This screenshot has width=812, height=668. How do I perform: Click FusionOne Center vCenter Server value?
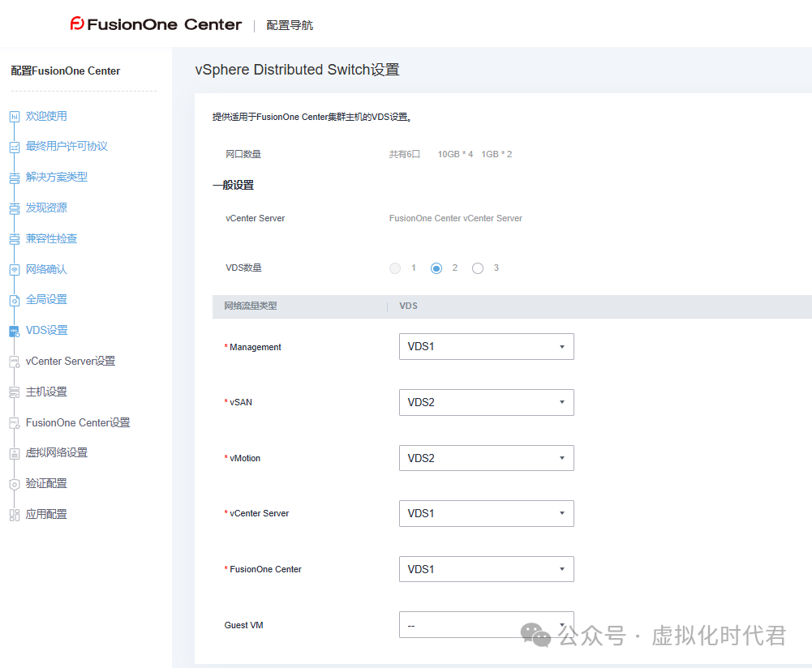tap(456, 218)
